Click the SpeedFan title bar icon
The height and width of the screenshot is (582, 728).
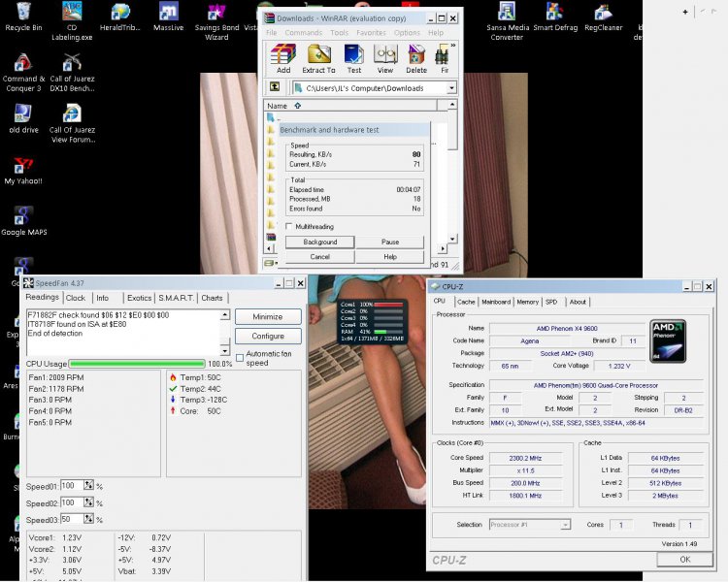click(28, 283)
